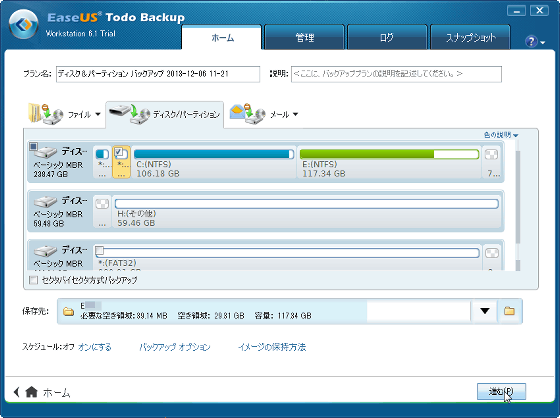
Task: Switch to the Snapshot tab
Action: coord(470,37)
